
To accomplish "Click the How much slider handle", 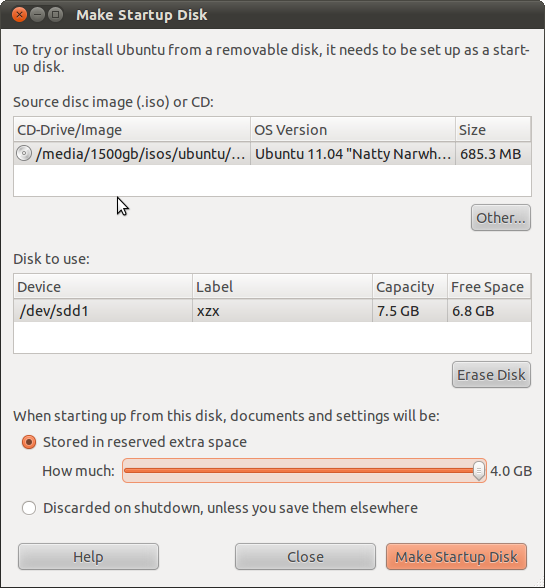I will [x=479, y=471].
